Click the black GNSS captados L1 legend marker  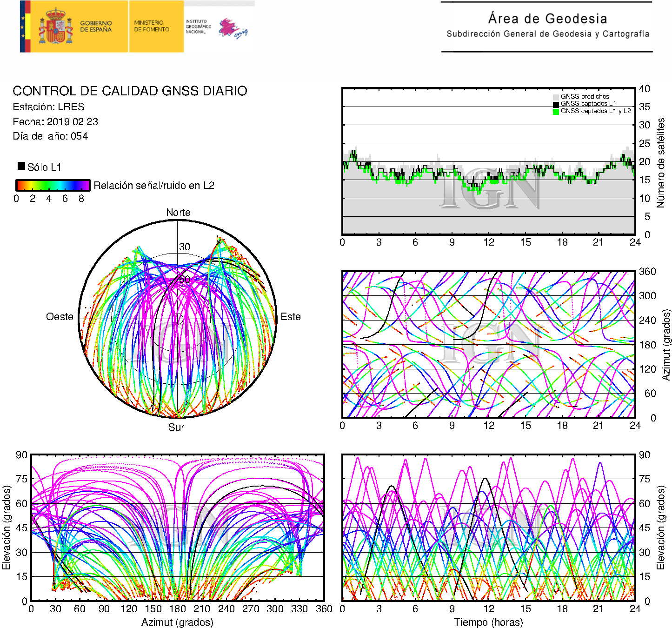click(x=556, y=104)
